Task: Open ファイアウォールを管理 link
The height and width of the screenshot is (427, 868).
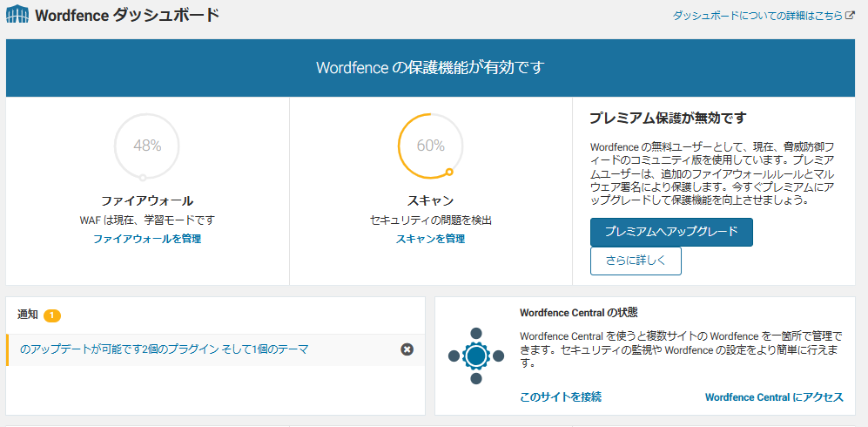Action: [x=146, y=240]
